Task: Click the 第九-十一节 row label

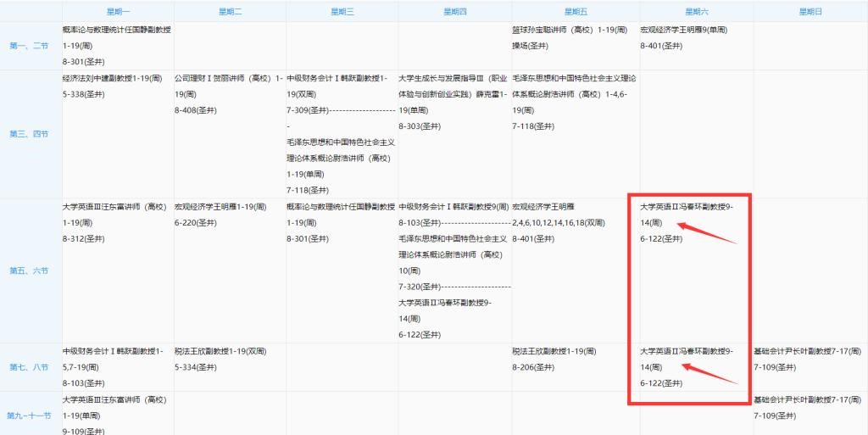Action: click(30, 415)
